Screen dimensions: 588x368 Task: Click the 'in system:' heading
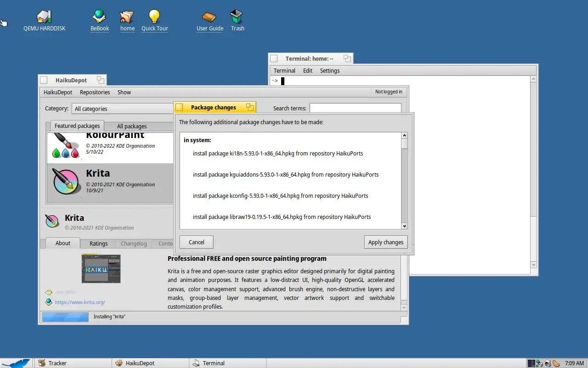(197, 140)
